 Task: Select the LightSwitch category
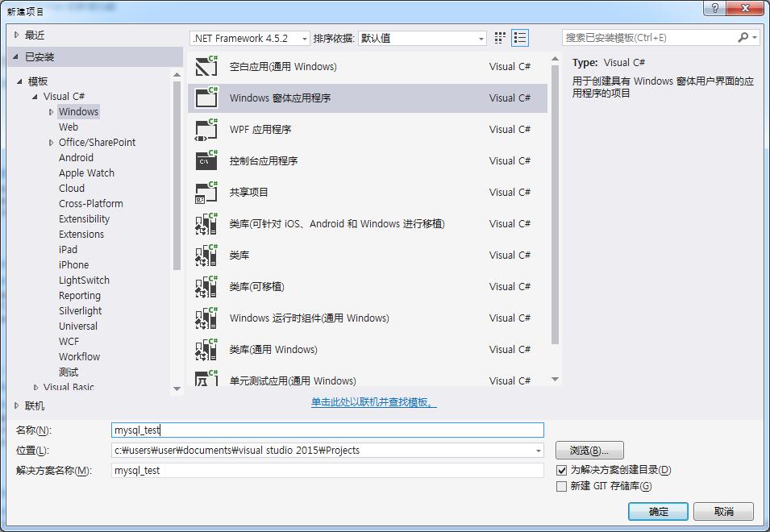84,281
